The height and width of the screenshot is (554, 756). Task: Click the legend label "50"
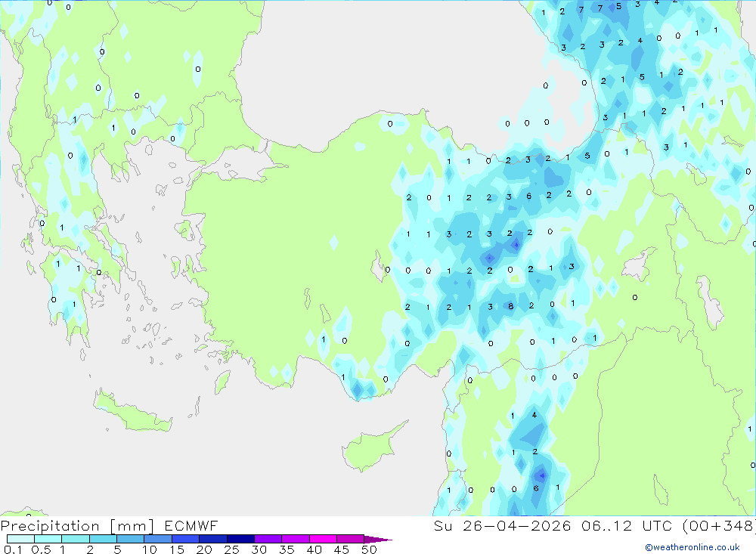point(369,549)
